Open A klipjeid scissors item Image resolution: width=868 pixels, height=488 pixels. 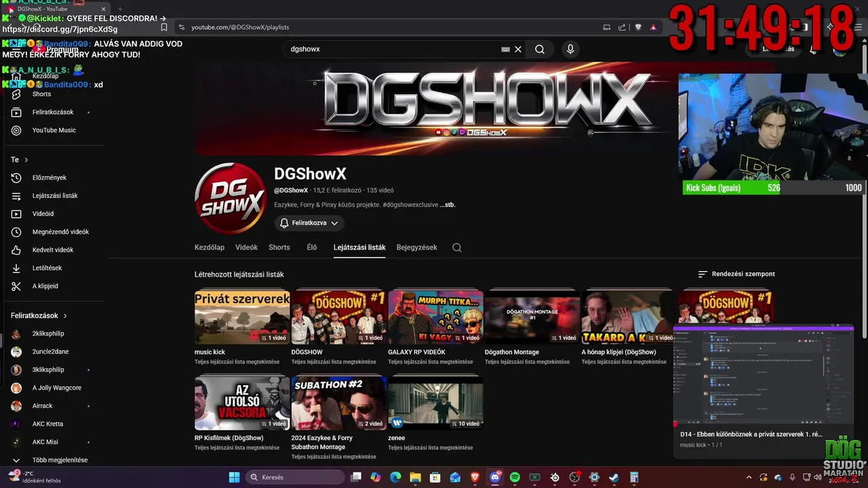[45, 286]
